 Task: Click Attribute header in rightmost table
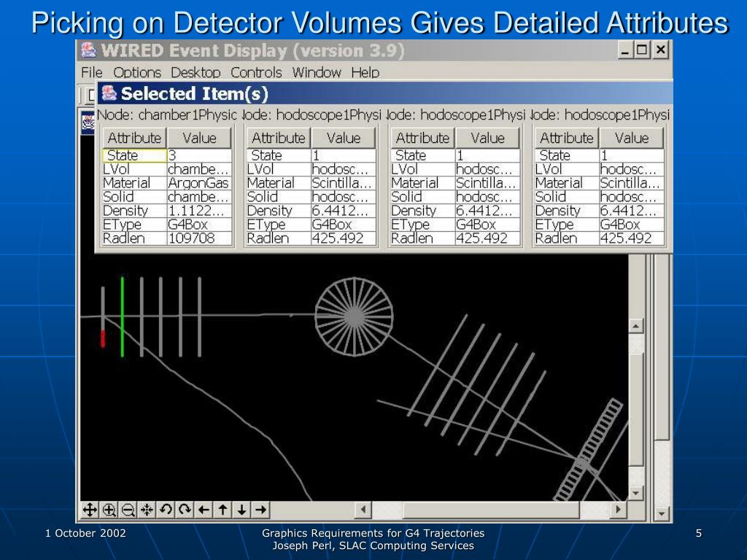(567, 138)
